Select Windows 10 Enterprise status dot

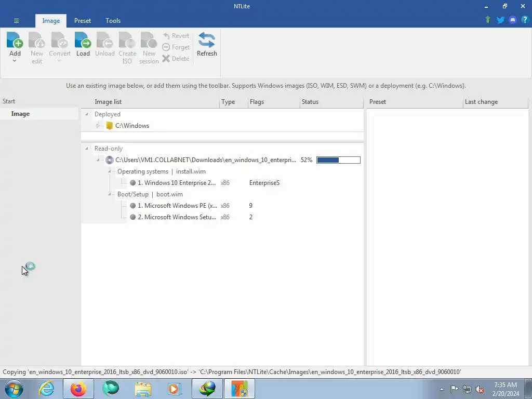132,182
